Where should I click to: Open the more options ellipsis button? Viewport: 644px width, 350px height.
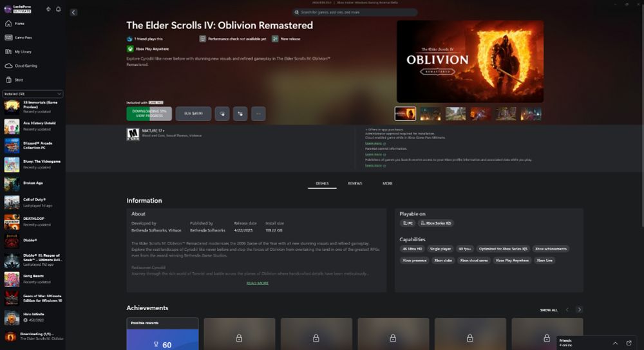tap(258, 114)
